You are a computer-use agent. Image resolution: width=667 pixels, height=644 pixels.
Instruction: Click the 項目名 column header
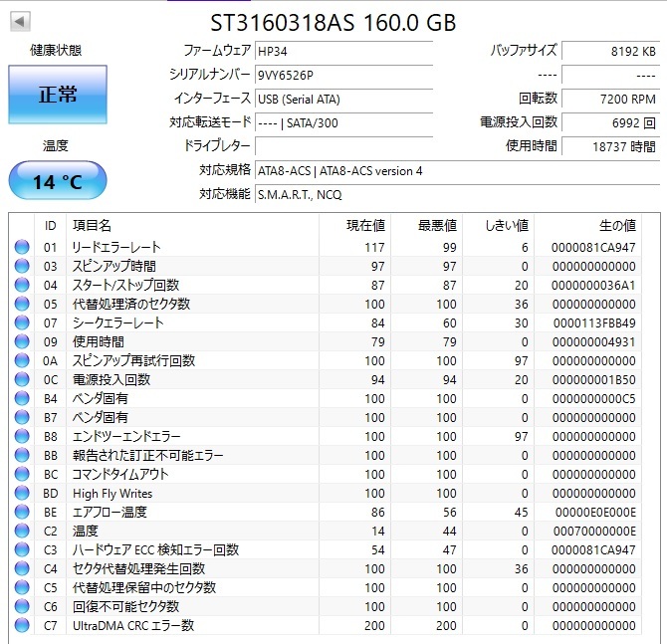point(192,225)
